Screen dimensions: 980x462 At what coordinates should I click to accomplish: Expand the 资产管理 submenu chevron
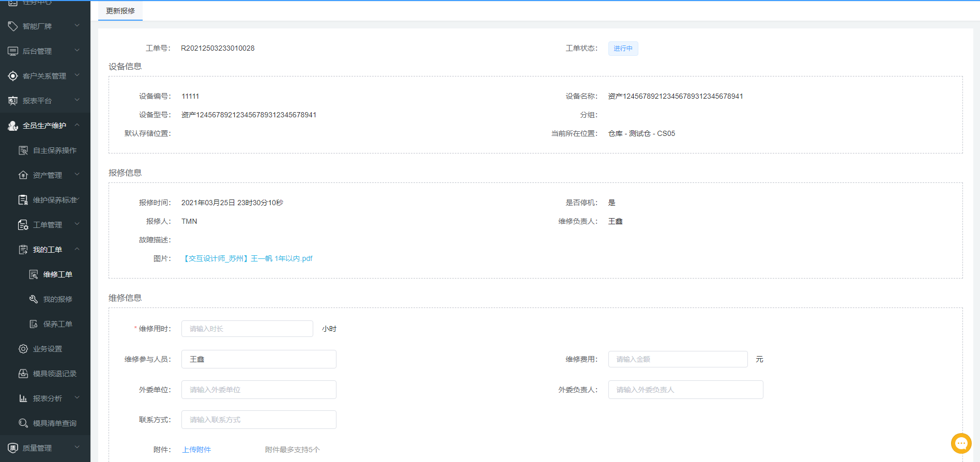click(x=77, y=175)
